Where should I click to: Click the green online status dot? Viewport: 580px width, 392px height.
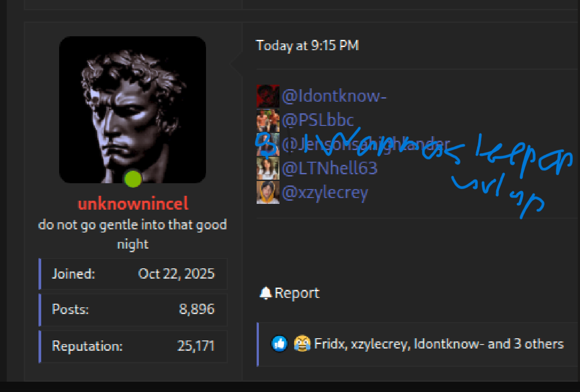(133, 179)
